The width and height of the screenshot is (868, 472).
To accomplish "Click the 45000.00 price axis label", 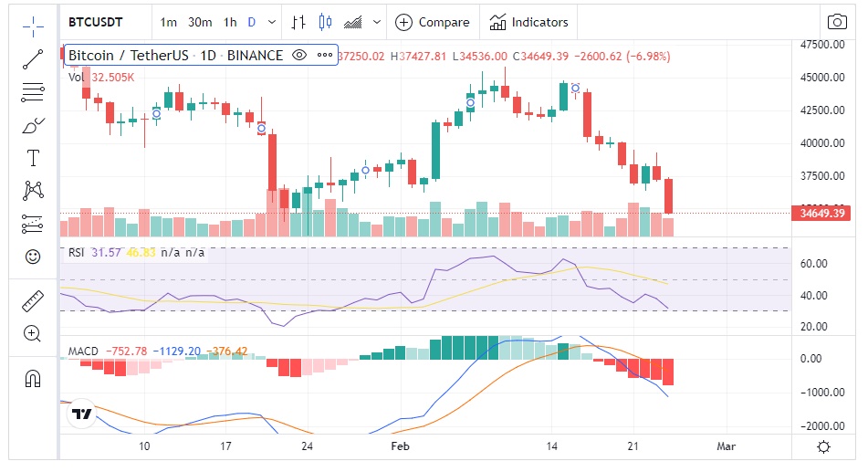I will click(x=822, y=77).
